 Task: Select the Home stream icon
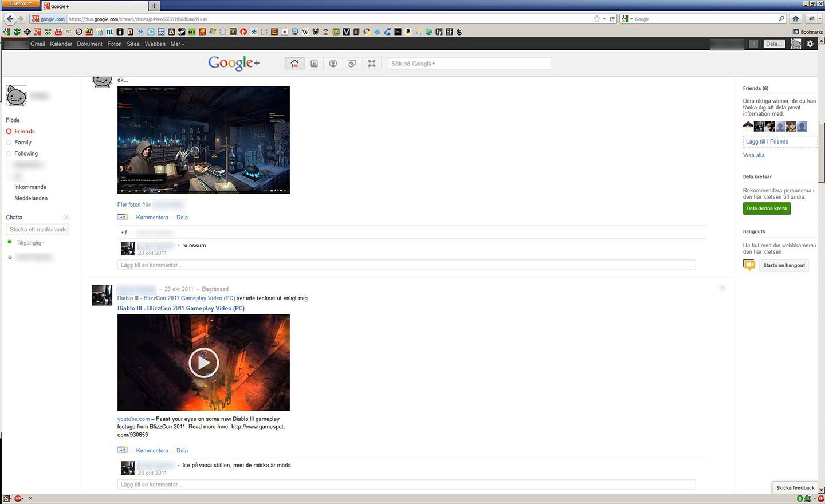(294, 63)
